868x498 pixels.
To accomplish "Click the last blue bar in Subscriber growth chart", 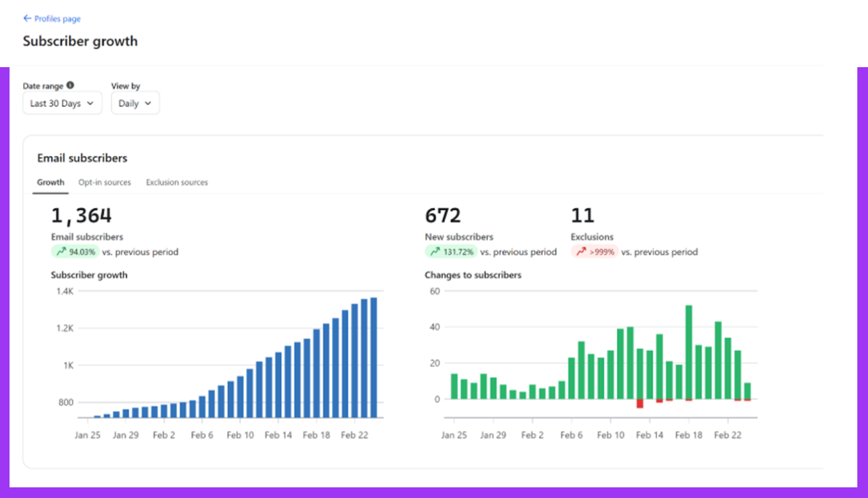I will pos(374,357).
